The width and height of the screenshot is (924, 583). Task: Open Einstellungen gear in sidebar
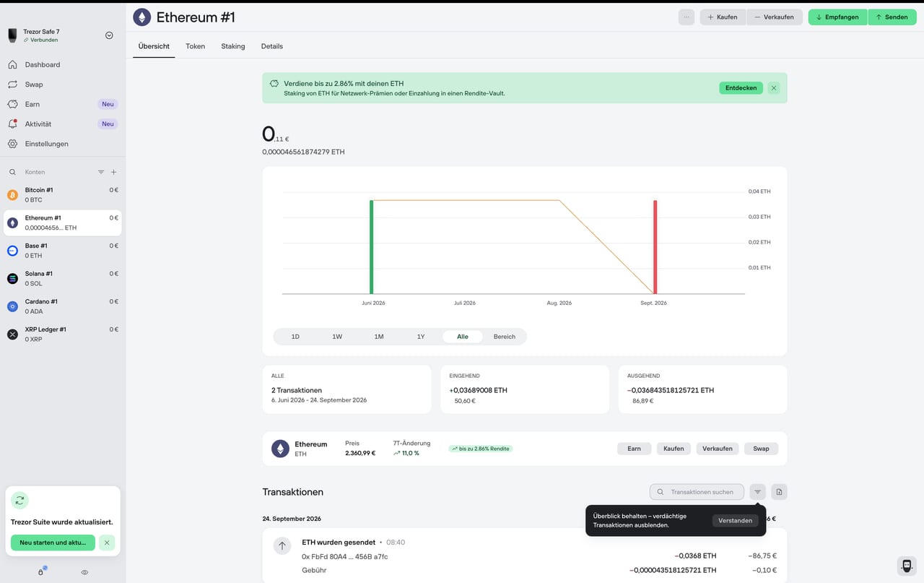pyautogui.click(x=12, y=144)
